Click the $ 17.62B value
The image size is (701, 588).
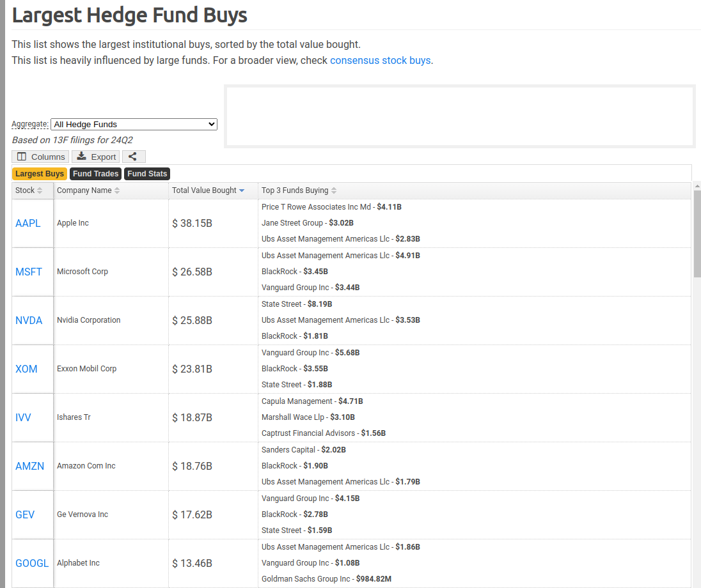pos(193,515)
